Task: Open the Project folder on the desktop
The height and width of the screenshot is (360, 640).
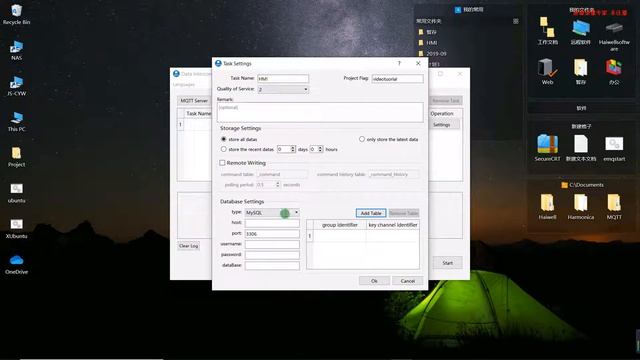Action: [16, 157]
